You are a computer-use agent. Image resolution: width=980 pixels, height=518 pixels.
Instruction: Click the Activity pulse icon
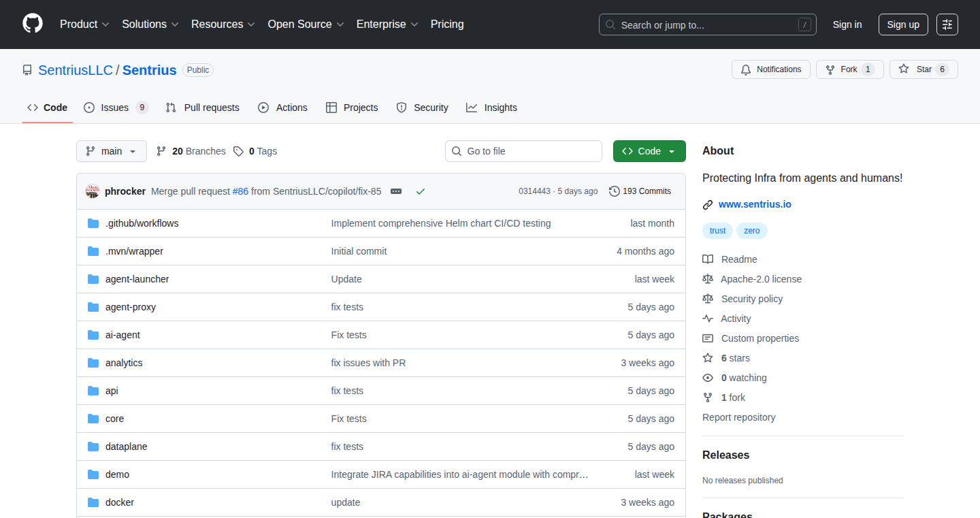(708, 319)
